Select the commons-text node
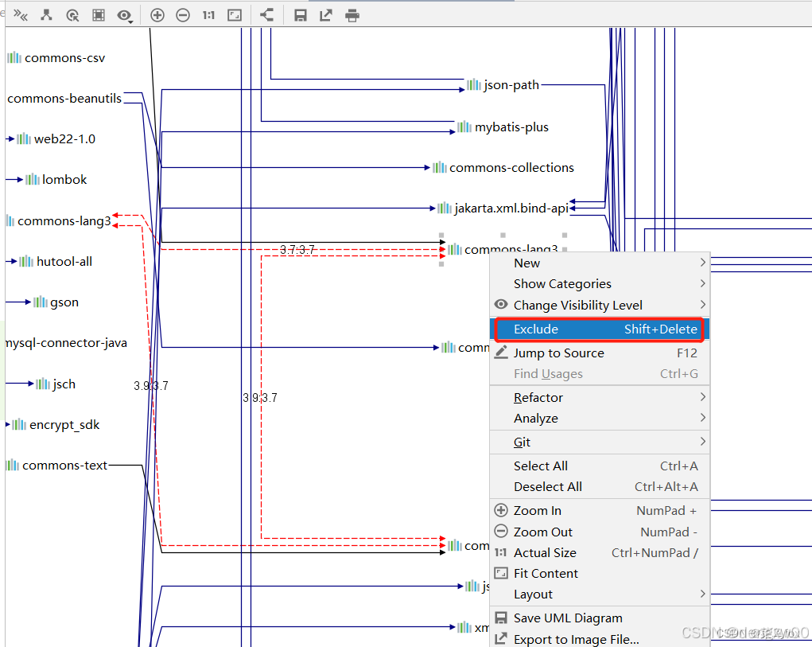Viewport: 812px width, 647px height. (57, 466)
